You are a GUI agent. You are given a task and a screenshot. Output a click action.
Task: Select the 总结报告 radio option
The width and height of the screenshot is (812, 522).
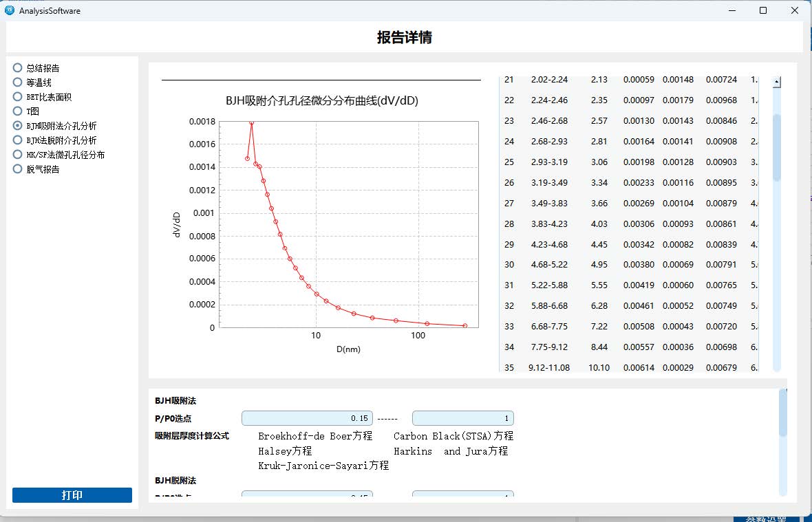pos(18,68)
